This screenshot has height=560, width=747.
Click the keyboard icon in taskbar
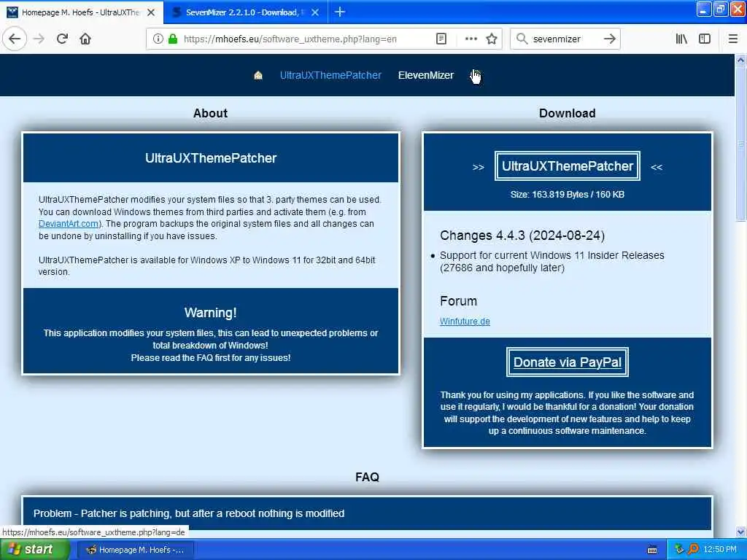[652, 550]
